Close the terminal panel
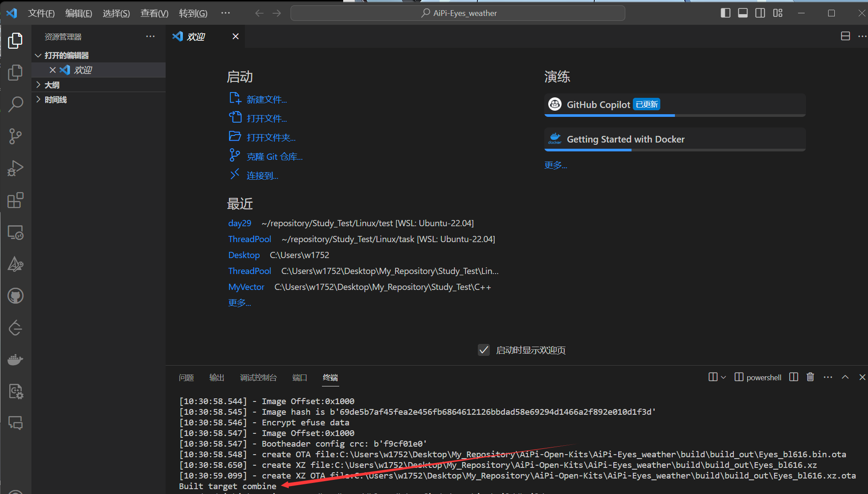868x494 pixels. click(x=862, y=377)
